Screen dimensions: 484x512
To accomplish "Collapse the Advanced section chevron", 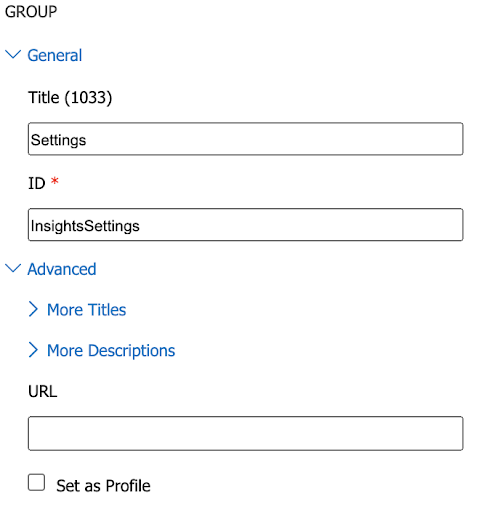I will [13, 268].
